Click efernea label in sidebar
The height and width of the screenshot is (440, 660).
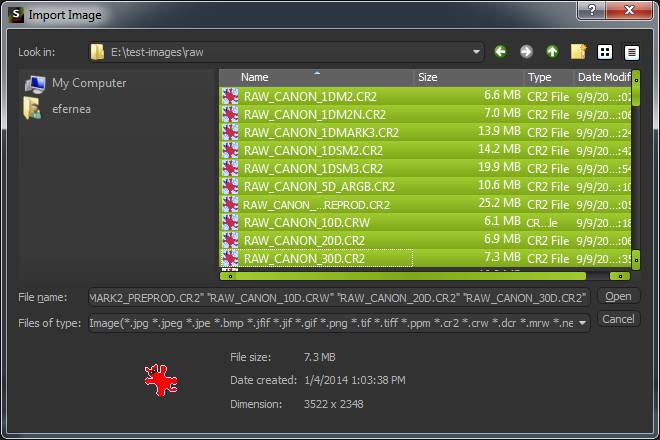point(71,109)
